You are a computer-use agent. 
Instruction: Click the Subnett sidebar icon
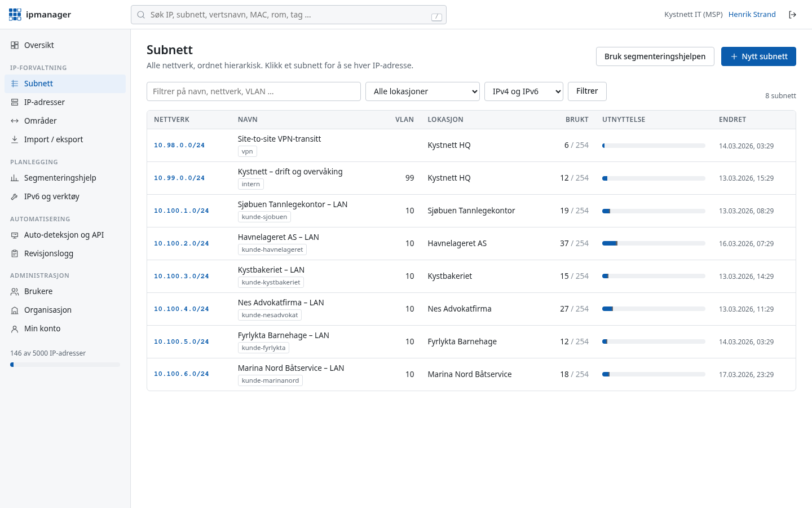[x=15, y=84]
